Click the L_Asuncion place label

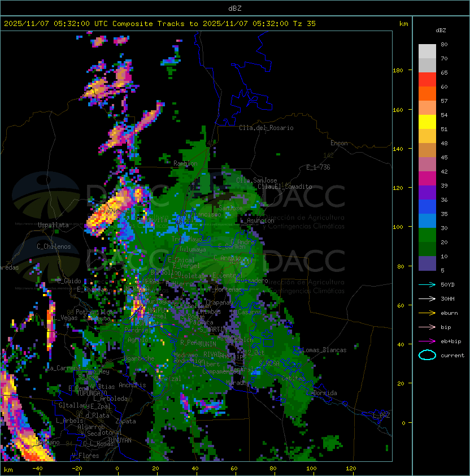[257, 220]
